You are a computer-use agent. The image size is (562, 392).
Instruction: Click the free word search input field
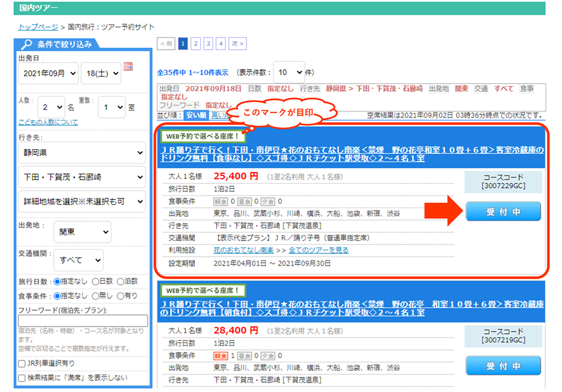point(83,321)
